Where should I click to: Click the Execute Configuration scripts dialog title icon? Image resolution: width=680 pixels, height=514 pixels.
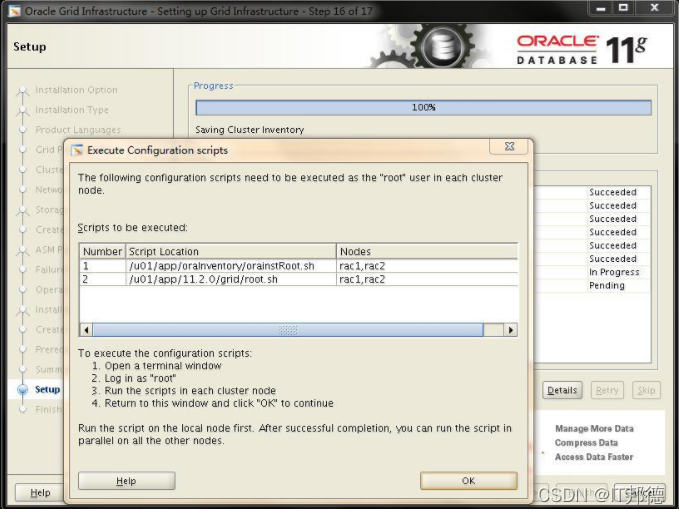(x=77, y=150)
